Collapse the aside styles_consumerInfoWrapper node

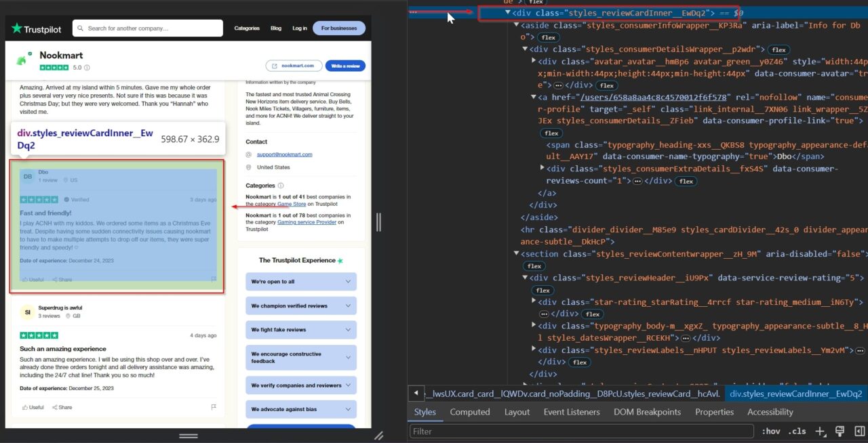(x=516, y=25)
